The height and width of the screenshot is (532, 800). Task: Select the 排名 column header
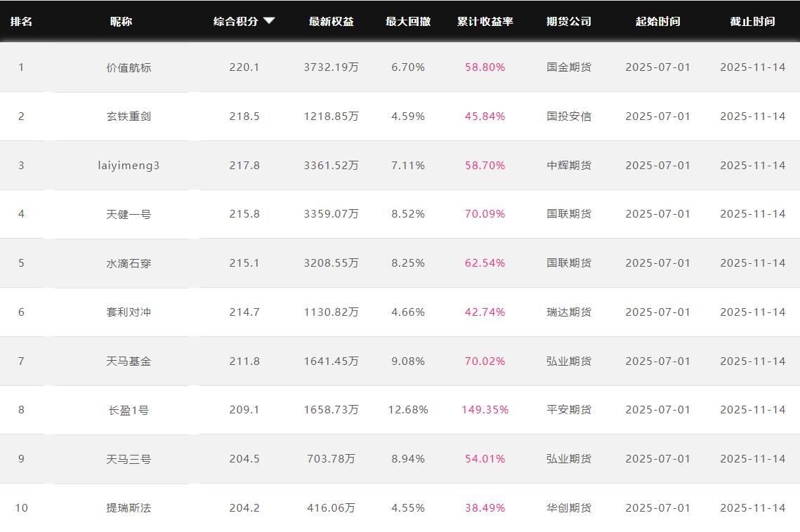(x=21, y=21)
